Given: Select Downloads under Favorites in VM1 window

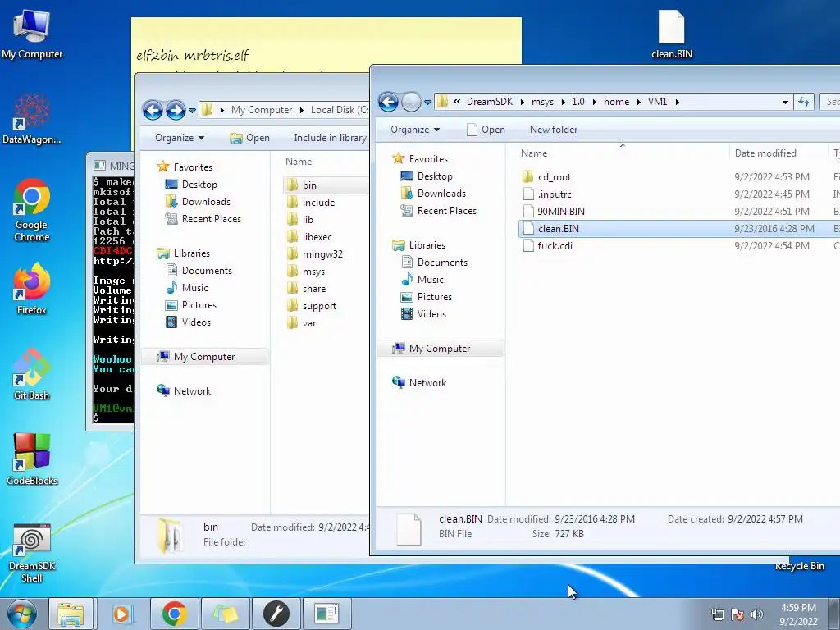Looking at the screenshot, I should [441, 194].
